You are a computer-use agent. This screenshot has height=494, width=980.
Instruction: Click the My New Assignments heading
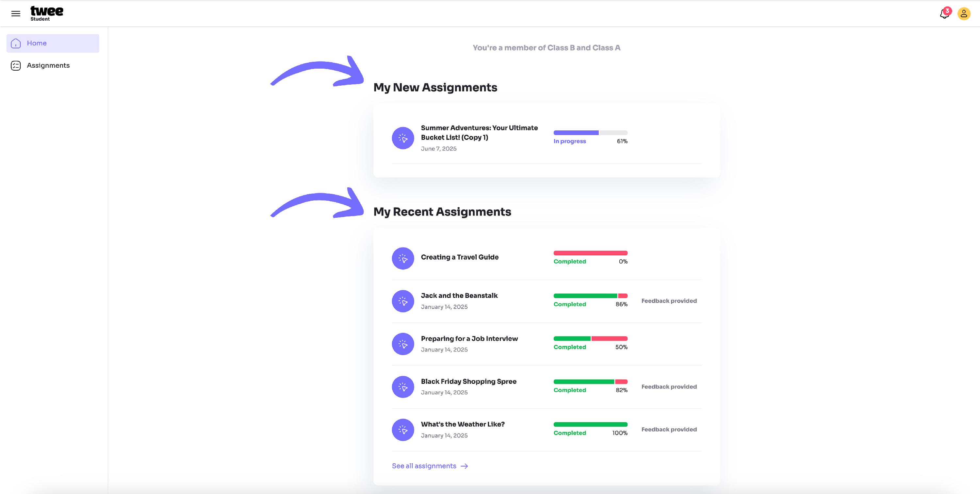click(x=435, y=88)
